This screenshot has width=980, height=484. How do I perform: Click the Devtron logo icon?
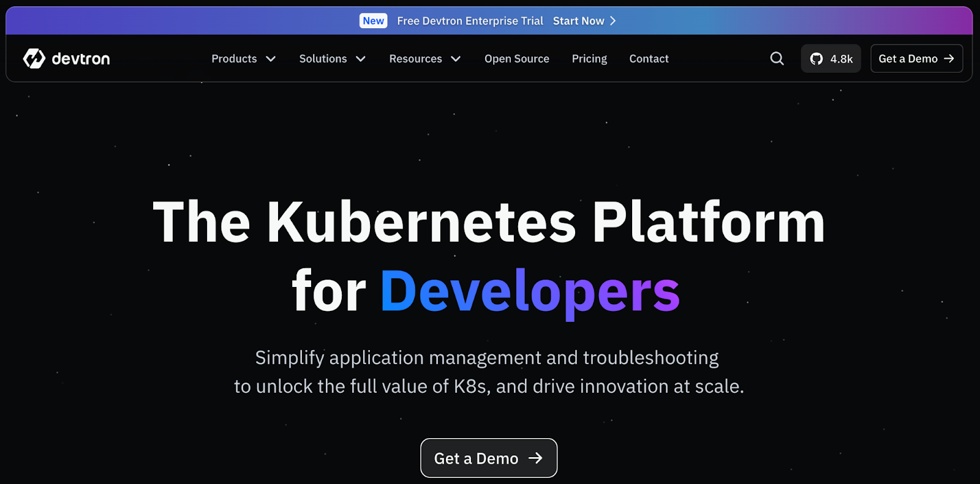coord(34,58)
